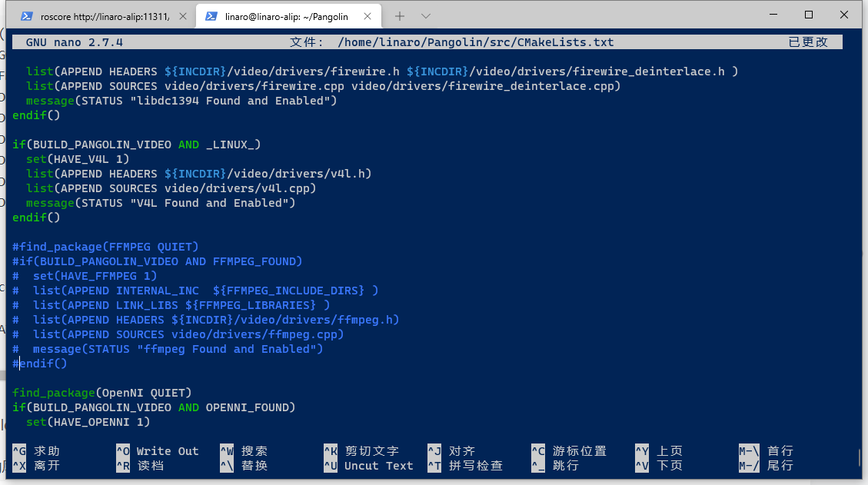Viewport: 868px width, 485px height.
Task: Click the 'set(HAVE_V4L 1)' line
Action: 78,159
